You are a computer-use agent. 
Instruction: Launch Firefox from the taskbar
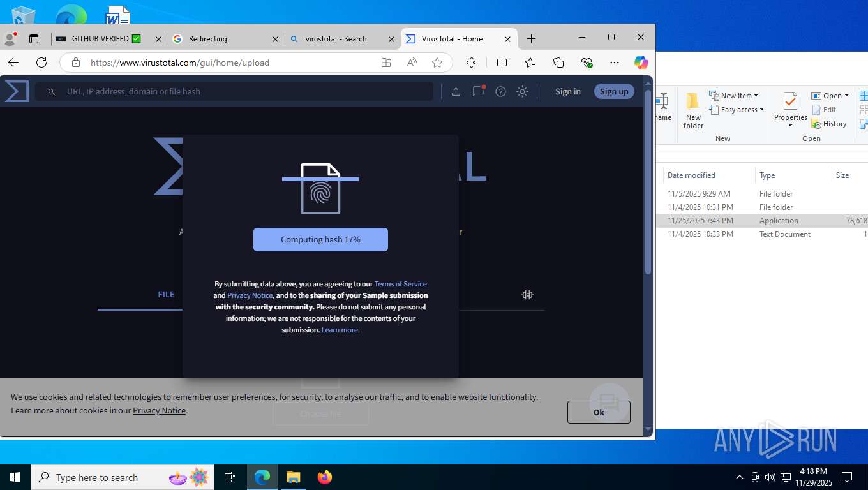[x=325, y=477]
